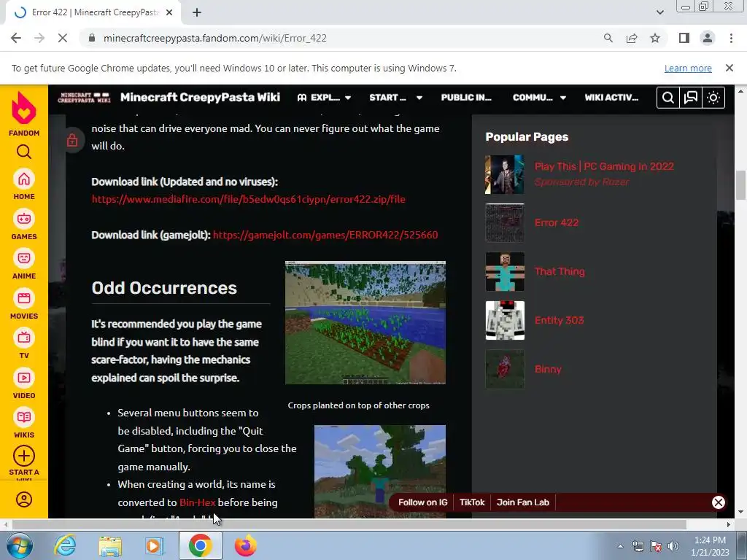Open the mediafire error422.zip download link
The width and height of the screenshot is (747, 560).
pyautogui.click(x=249, y=199)
